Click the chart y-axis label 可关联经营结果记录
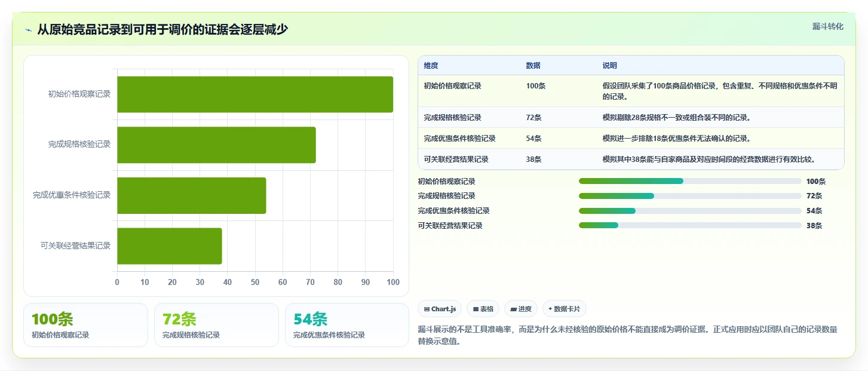This screenshot has width=868, height=371. 76,246
